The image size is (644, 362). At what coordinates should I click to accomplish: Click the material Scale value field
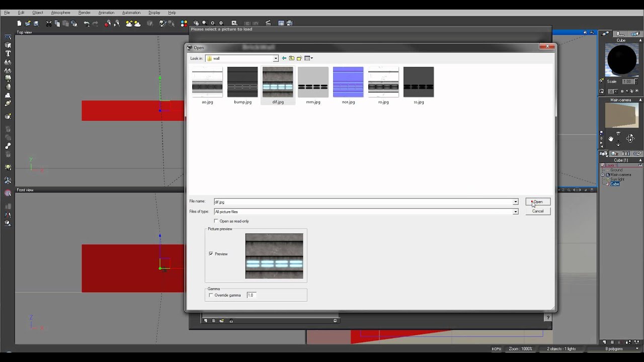coord(627,81)
